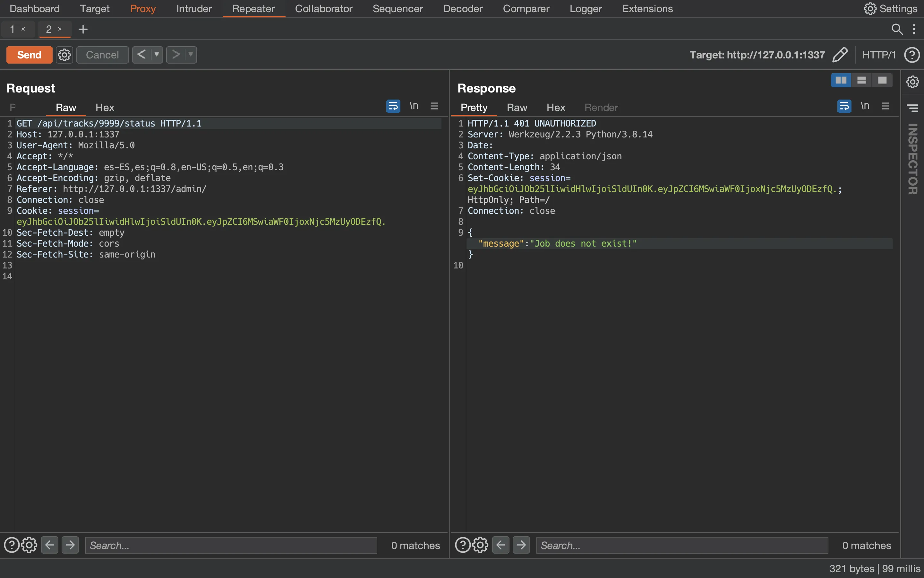This screenshot has width=924, height=578.
Task: Select the response Hex view tab
Action: 556,108
